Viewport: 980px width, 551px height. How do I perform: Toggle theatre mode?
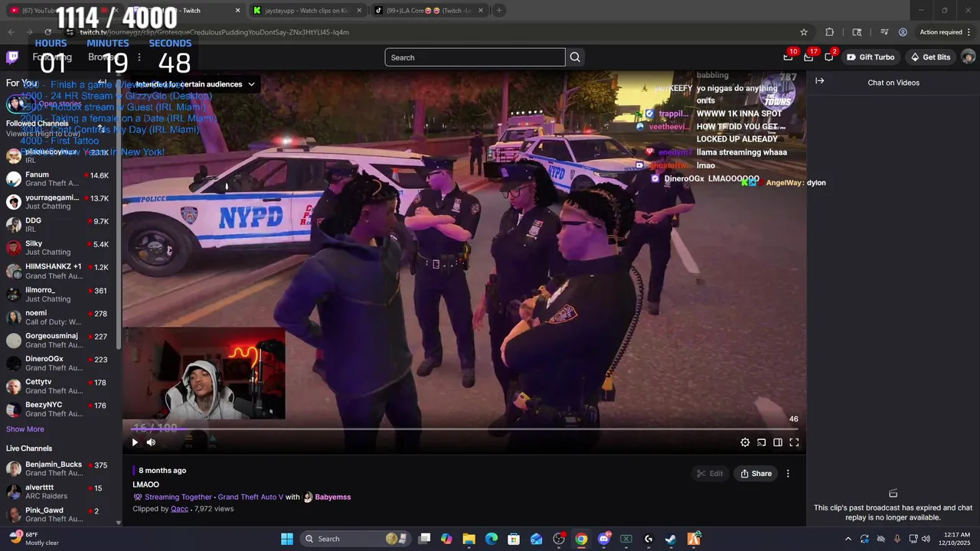pos(778,442)
